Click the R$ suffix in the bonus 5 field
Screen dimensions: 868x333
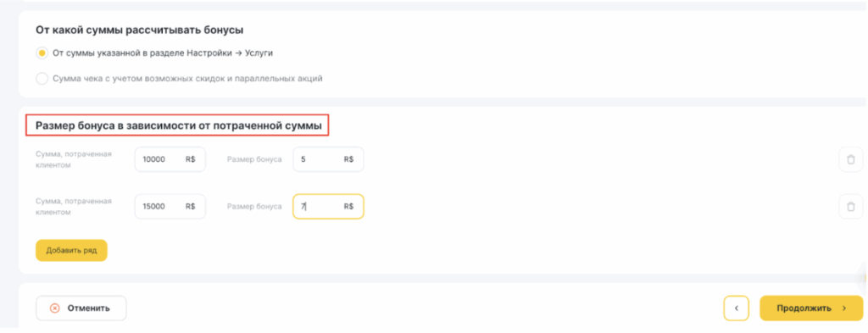coord(348,159)
